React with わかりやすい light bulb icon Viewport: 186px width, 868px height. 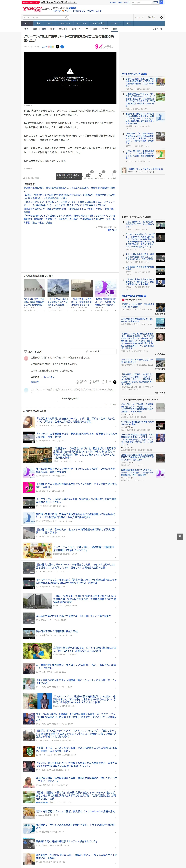[x=100, y=175]
